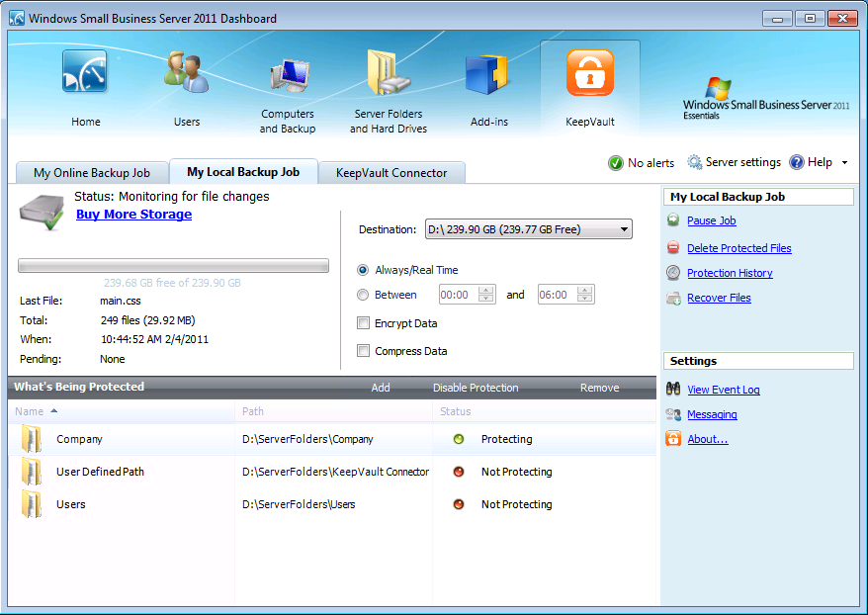
Task: Click the dashboard window title icon
Action: (x=17, y=18)
